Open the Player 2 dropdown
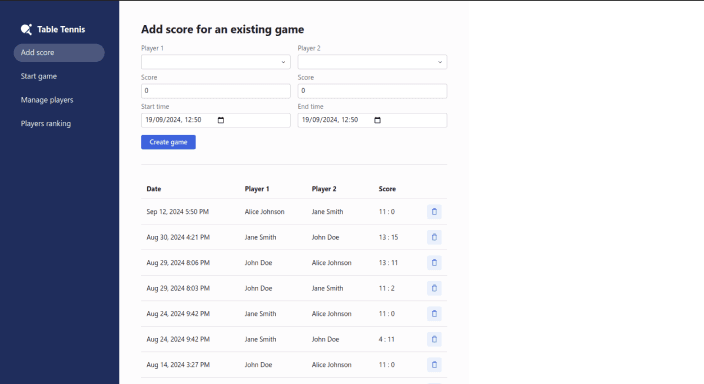 tap(372, 62)
